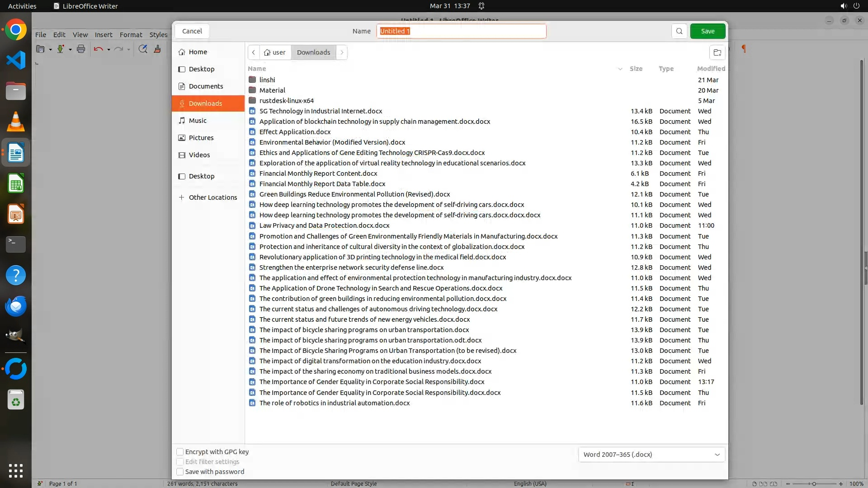The width and height of the screenshot is (868, 488).
Task: Tick the Edit filter settings checkbox
Action: click(180, 462)
